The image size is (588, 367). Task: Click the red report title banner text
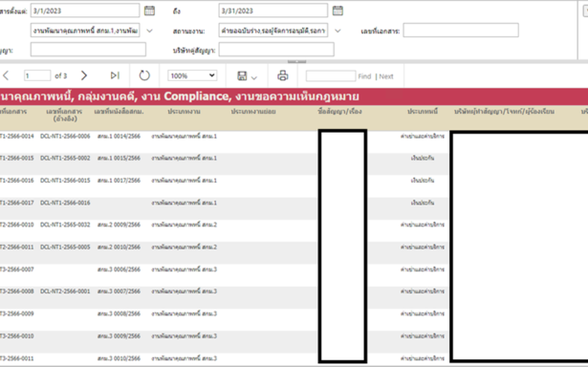pos(180,97)
